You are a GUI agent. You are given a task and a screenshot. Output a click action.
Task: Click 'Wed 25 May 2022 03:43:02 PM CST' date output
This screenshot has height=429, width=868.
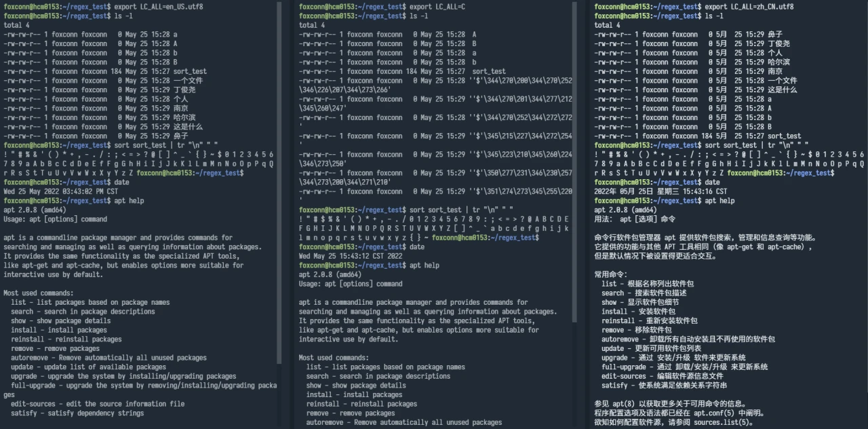60,191
